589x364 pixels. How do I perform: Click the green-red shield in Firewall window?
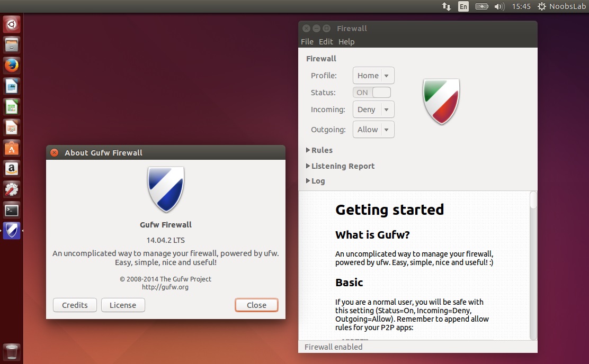point(441,102)
